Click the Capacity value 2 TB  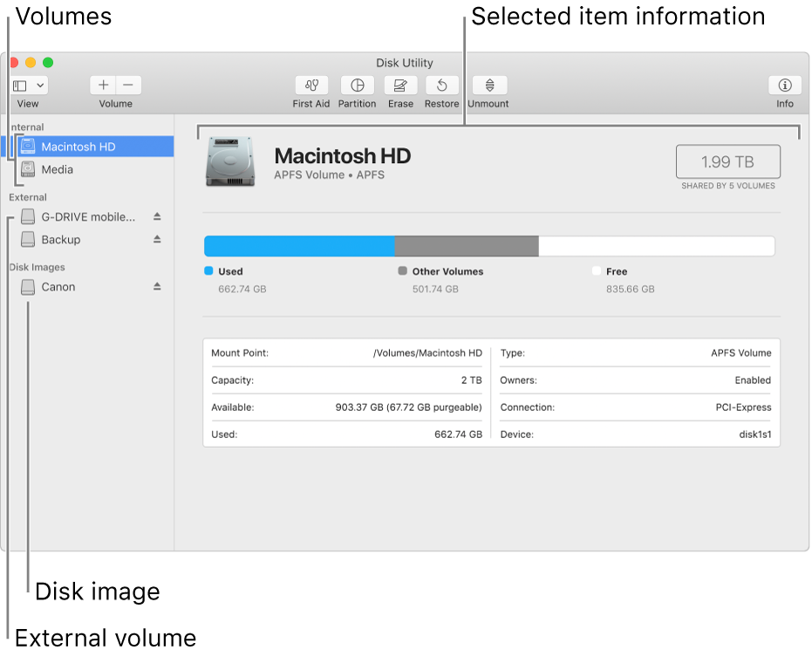pos(471,380)
